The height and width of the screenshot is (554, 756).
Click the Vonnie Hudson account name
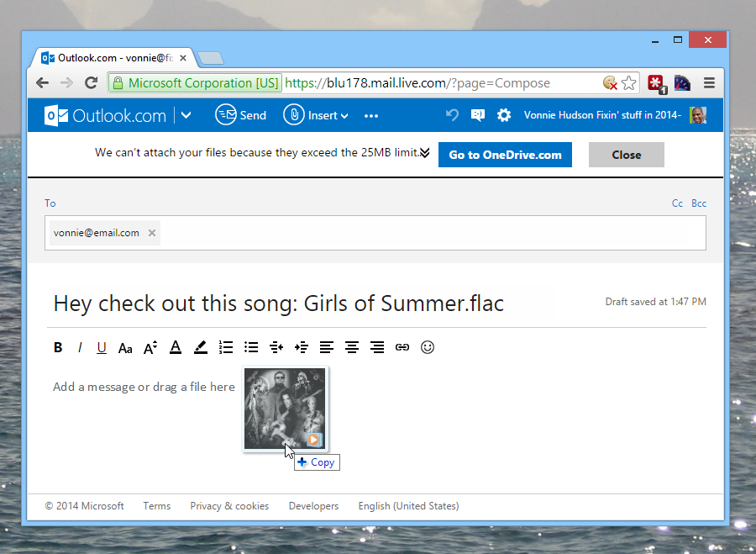[x=602, y=115]
